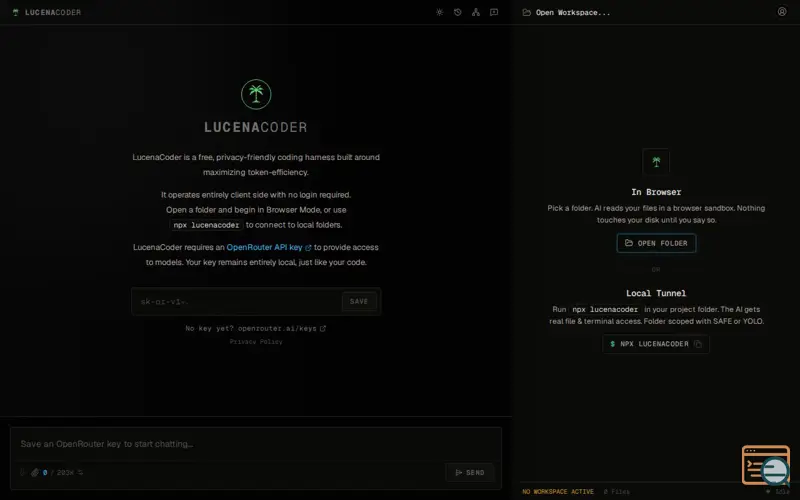
Task: Click the '0 Files' status entry
Action: tap(616, 492)
